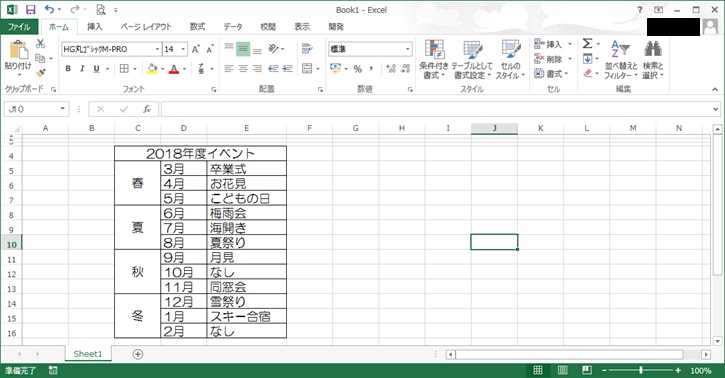Click the insert function fx button
The width and height of the screenshot is (725, 378).
[x=147, y=109]
